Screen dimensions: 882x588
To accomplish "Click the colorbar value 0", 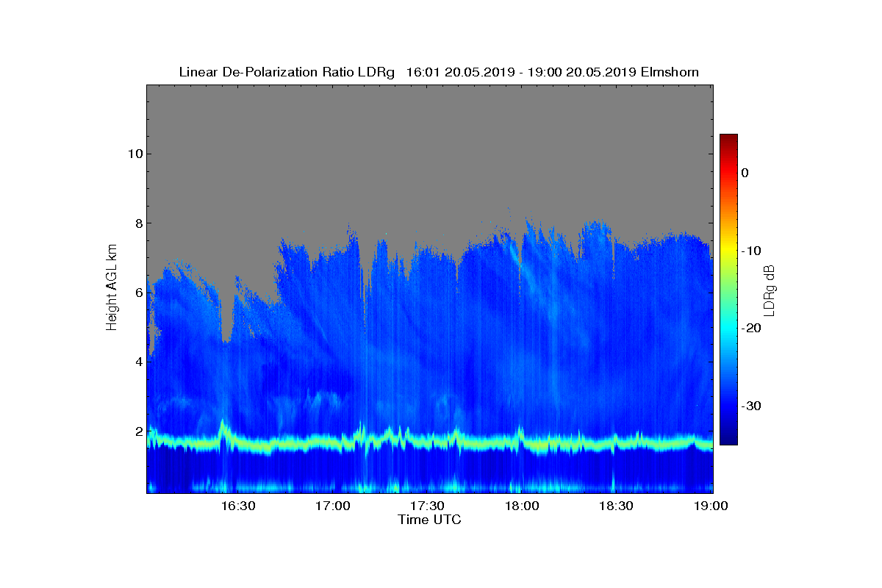I will [745, 173].
